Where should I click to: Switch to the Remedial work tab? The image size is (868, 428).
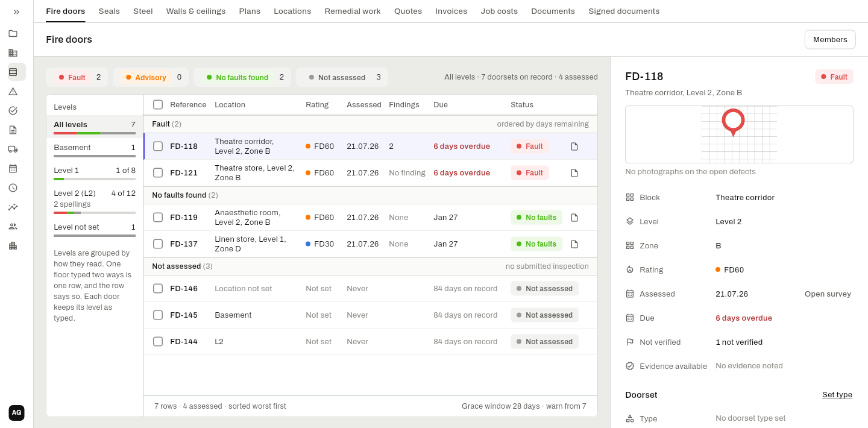tap(353, 11)
